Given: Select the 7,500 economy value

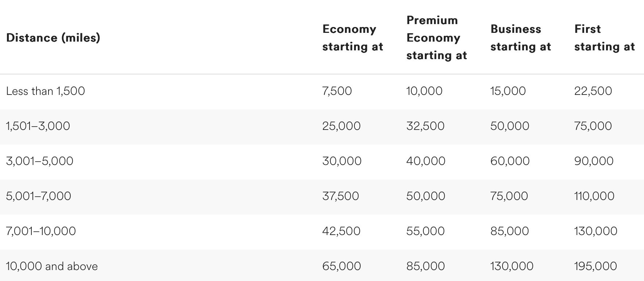Looking at the screenshot, I should coord(337,91).
